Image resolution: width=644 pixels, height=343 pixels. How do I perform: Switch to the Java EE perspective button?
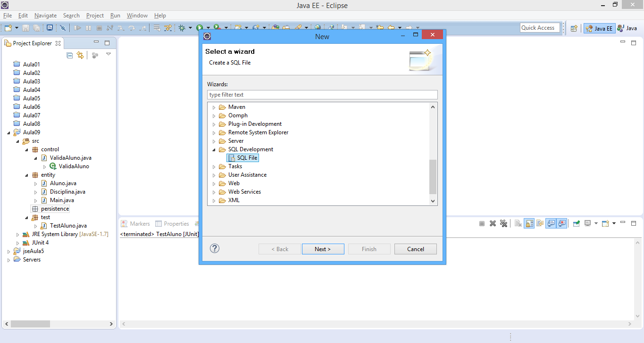[x=599, y=28]
